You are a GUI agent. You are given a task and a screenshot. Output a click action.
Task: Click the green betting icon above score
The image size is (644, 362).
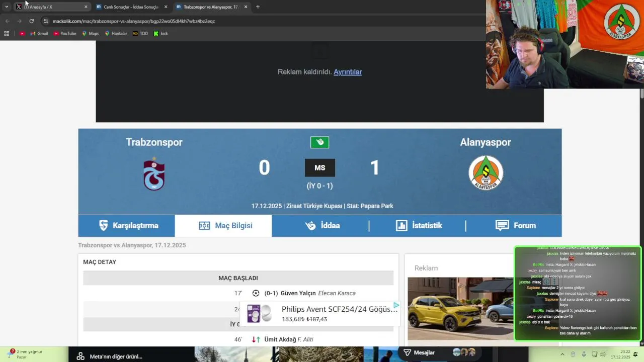coord(319,142)
